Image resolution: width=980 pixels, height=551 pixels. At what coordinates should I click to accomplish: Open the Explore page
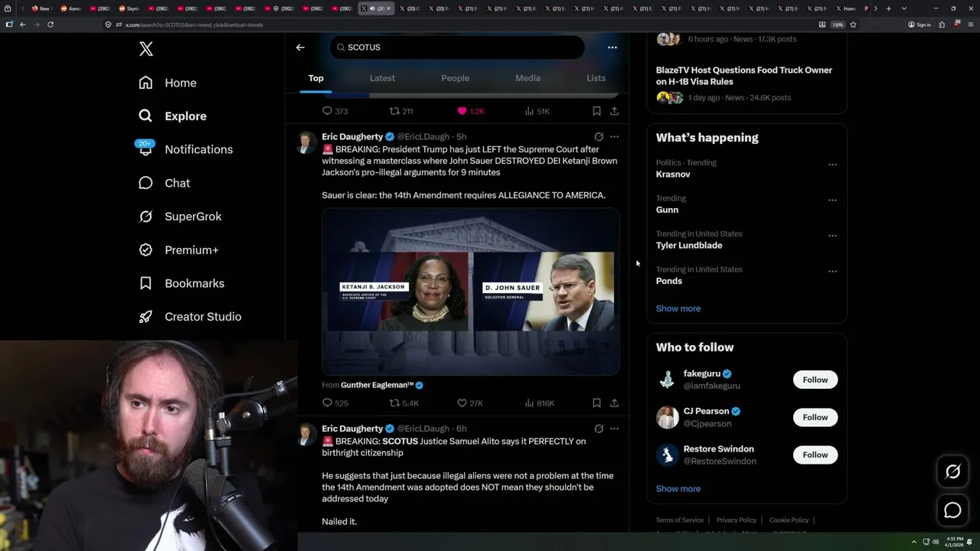click(172, 116)
